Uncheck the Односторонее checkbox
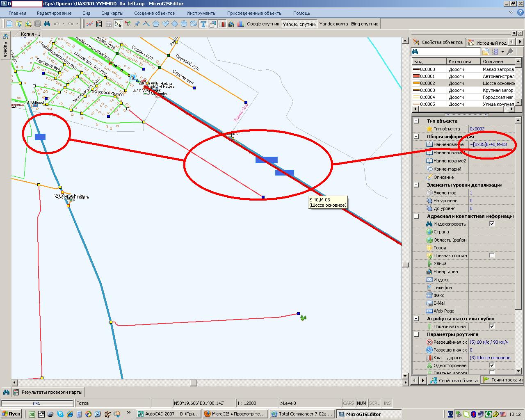The width and height of the screenshot is (525, 420). pos(492,365)
